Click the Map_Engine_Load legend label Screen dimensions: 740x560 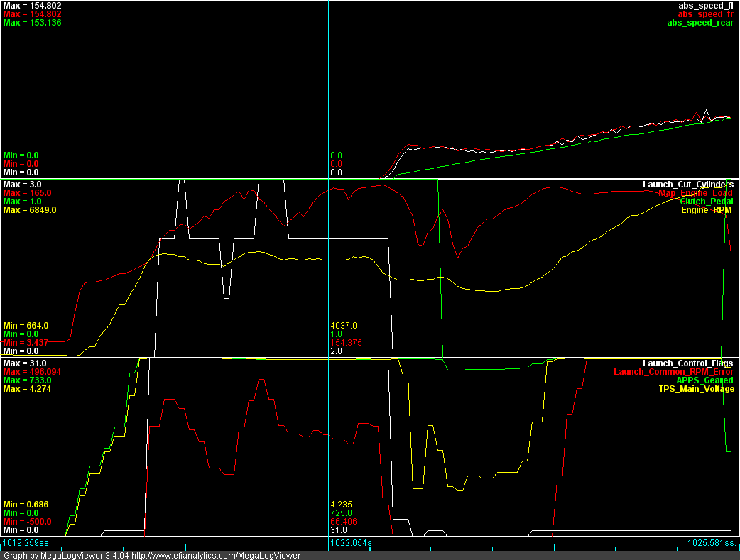[696, 193]
